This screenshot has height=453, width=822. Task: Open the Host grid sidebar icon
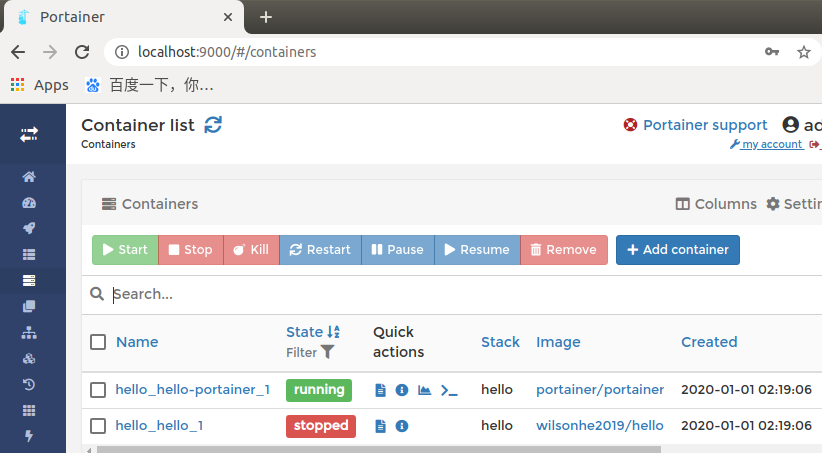[x=29, y=411]
